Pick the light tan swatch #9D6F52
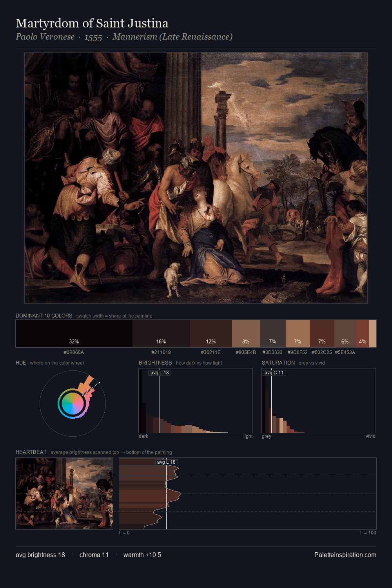The image size is (392, 588). pyautogui.click(x=298, y=334)
